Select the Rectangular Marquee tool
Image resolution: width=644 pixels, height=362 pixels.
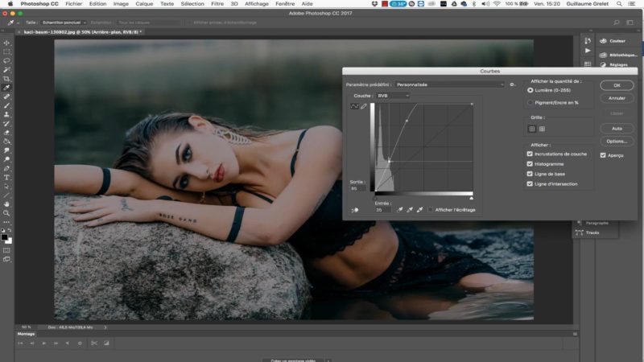6,51
